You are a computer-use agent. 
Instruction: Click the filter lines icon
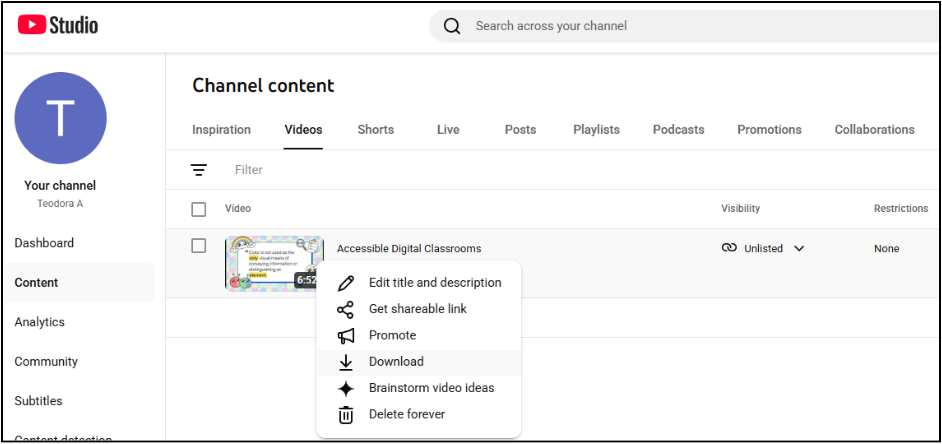pyautogui.click(x=199, y=170)
